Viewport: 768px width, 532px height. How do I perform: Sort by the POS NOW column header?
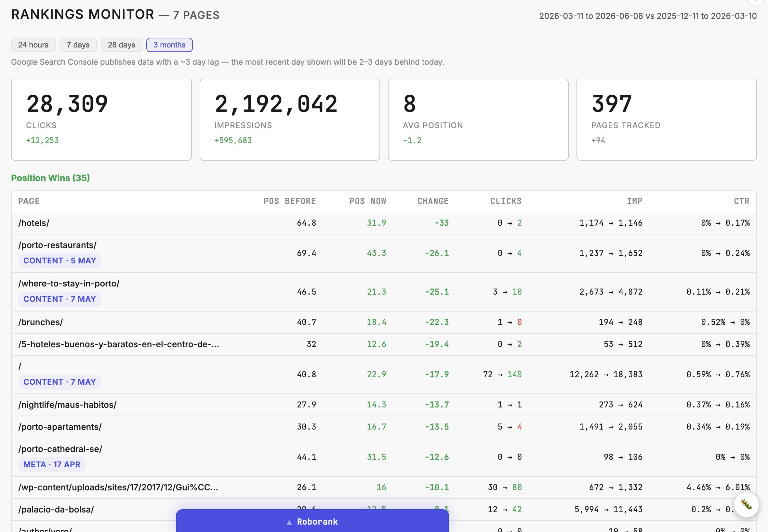[x=368, y=201]
